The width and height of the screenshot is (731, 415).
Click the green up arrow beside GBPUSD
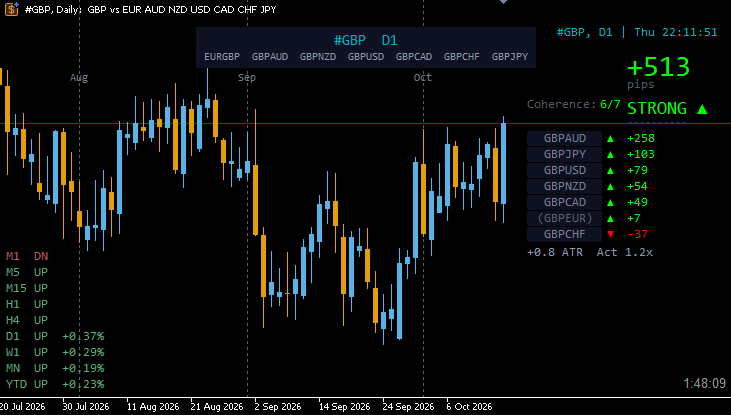[x=610, y=170]
